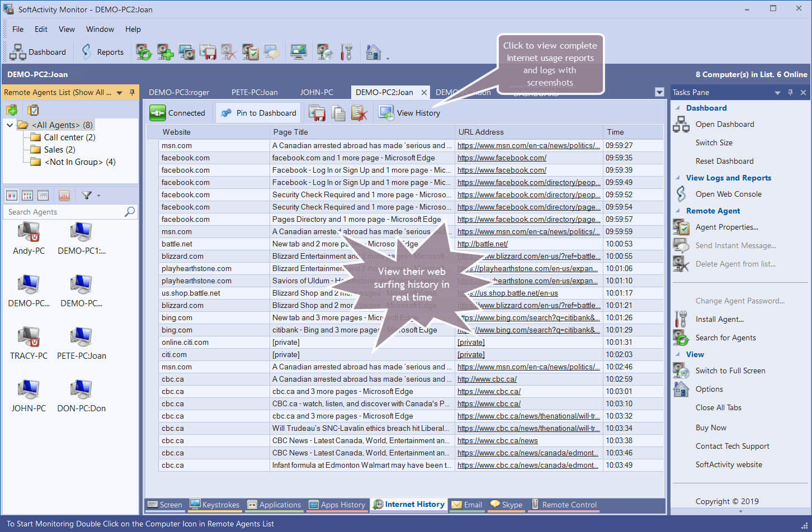
Task: Open the Tasks Pane dropdown arrow
Action: 777,93
